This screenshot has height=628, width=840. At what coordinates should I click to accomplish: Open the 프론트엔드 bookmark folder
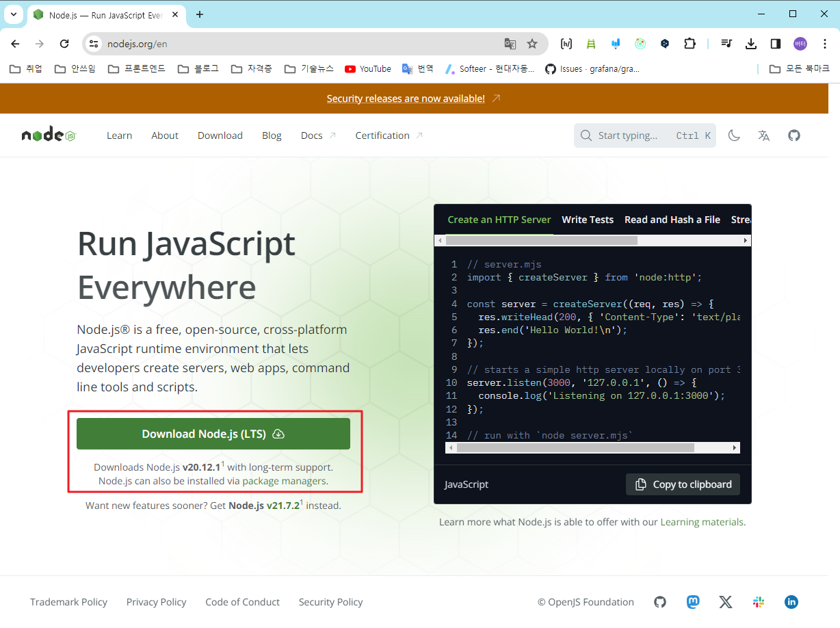[x=137, y=68]
